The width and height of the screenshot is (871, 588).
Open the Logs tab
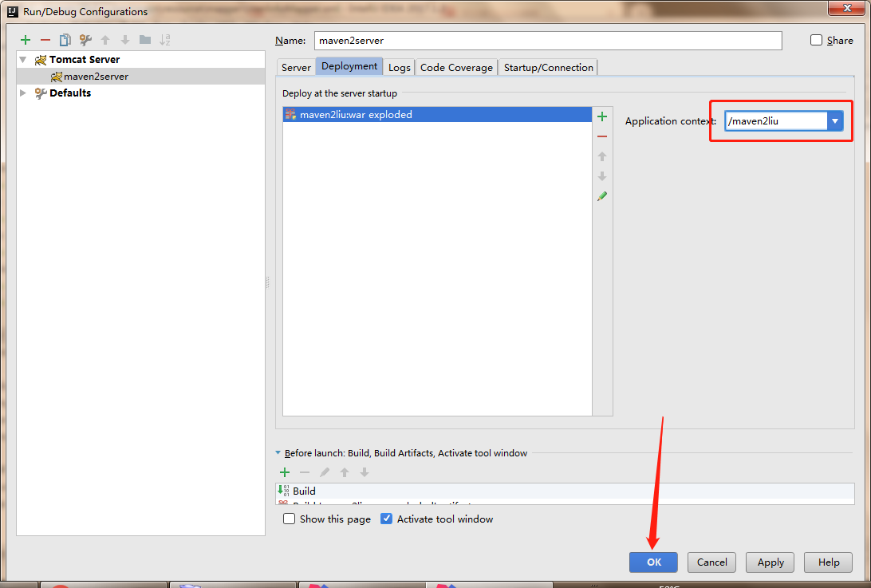pyautogui.click(x=400, y=67)
